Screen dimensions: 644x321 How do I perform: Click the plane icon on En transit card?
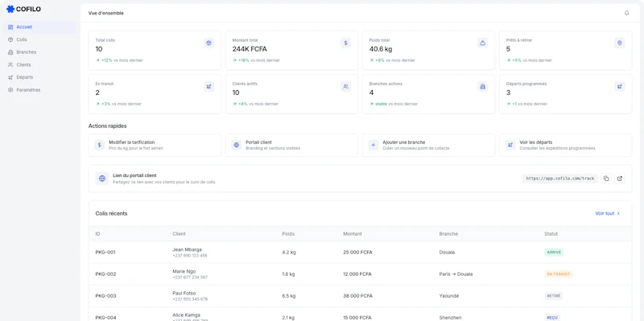(209, 86)
